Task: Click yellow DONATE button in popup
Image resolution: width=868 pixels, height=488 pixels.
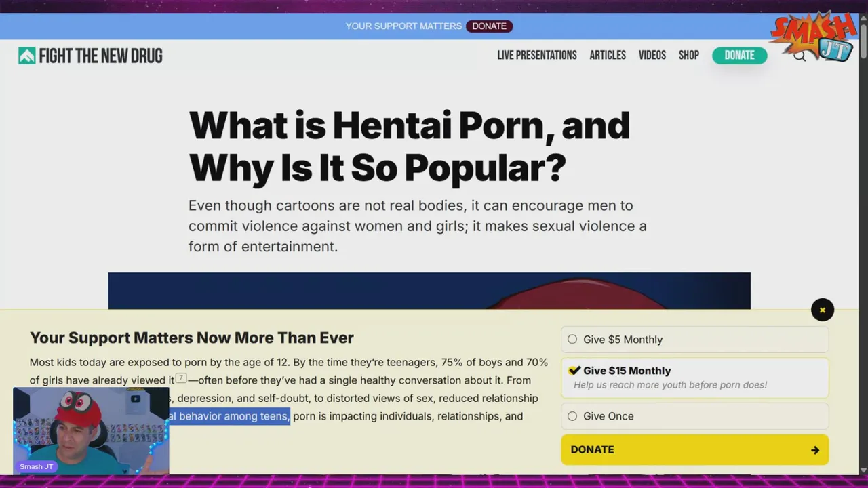Action: pyautogui.click(x=694, y=450)
